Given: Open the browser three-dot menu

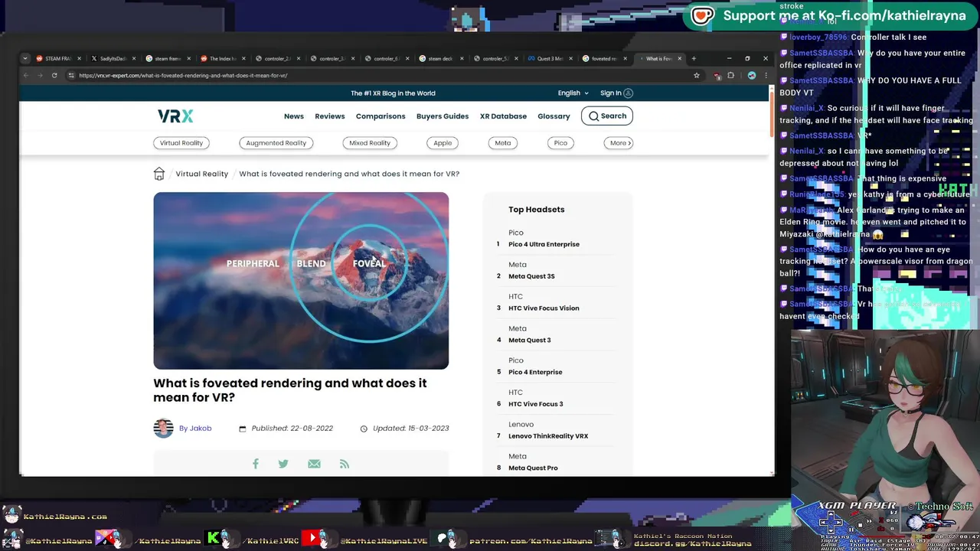Looking at the screenshot, I should tap(766, 76).
